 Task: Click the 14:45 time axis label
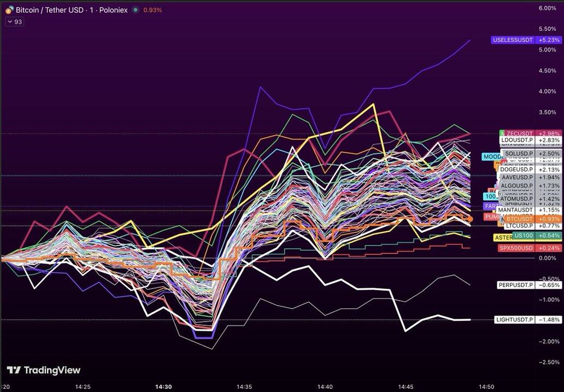pos(407,386)
